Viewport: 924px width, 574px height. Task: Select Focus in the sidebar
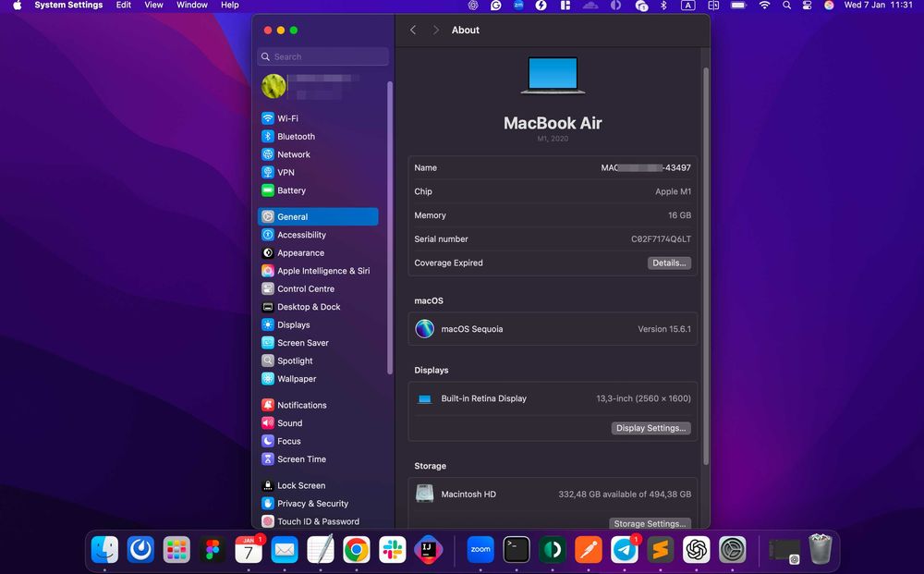318,442
